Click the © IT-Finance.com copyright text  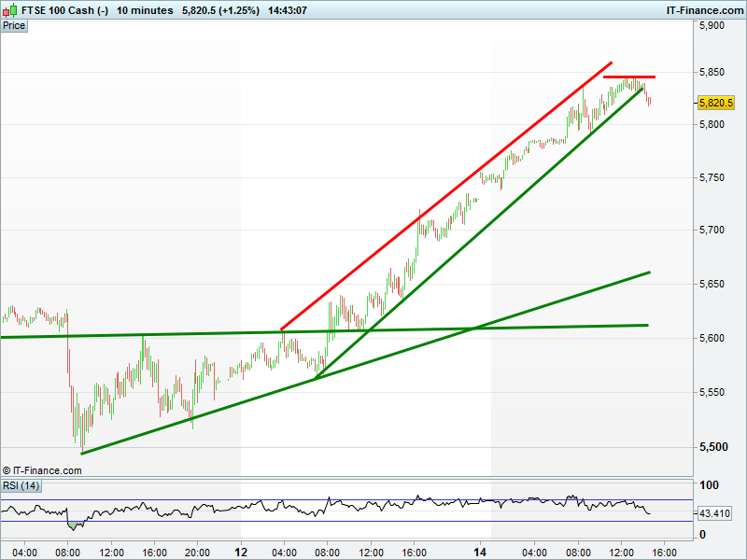coord(42,470)
